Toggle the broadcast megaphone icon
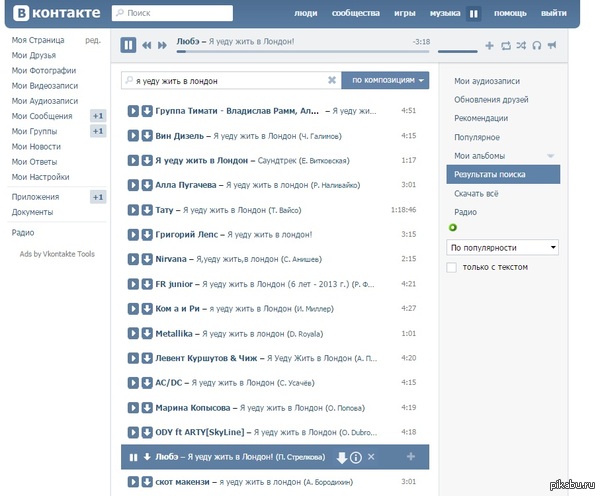Screen dimensions: 600x496 pyautogui.click(x=551, y=46)
